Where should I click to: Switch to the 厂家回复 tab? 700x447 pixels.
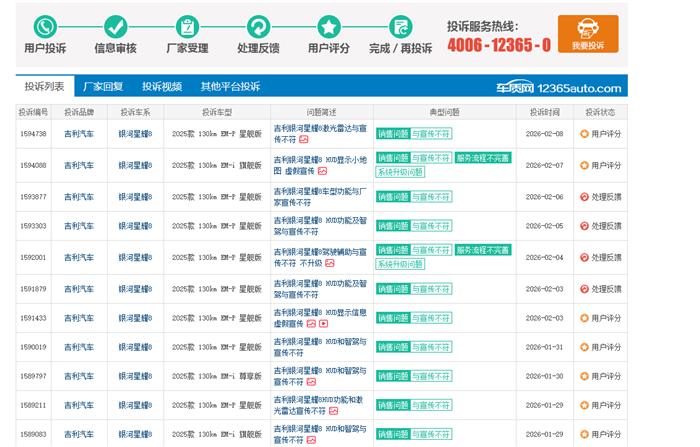102,87
